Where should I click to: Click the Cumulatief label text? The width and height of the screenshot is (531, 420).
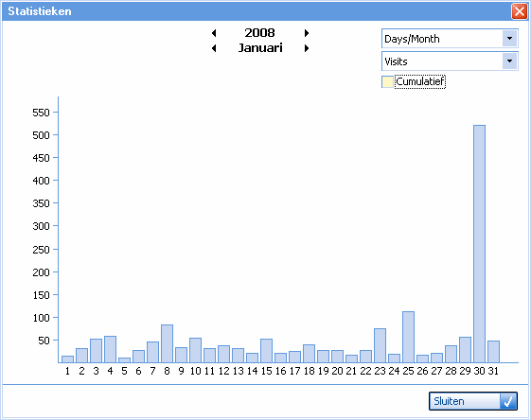point(420,82)
